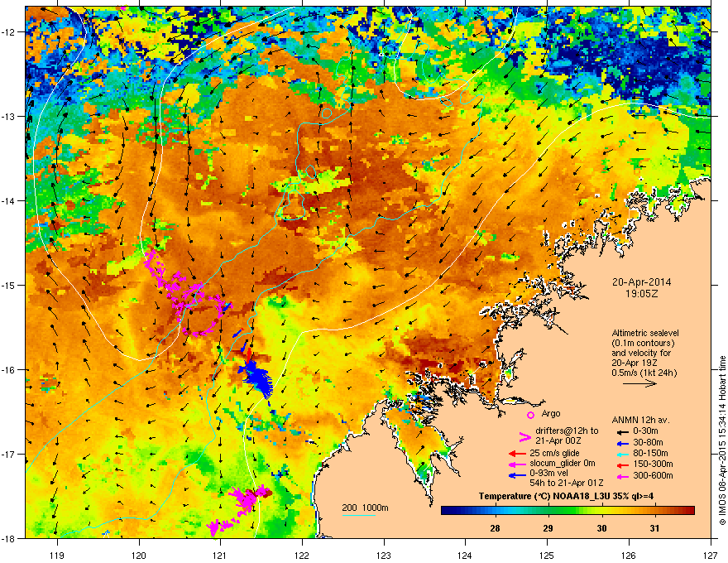Click the magenta Argo circle marker in legend
The image size is (728, 563).
[x=530, y=415]
